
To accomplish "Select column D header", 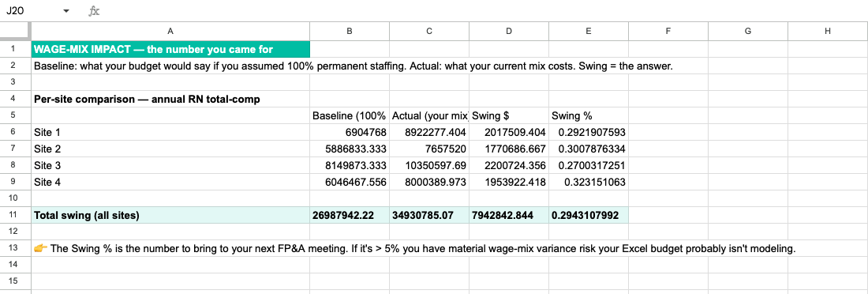I will click(509, 32).
